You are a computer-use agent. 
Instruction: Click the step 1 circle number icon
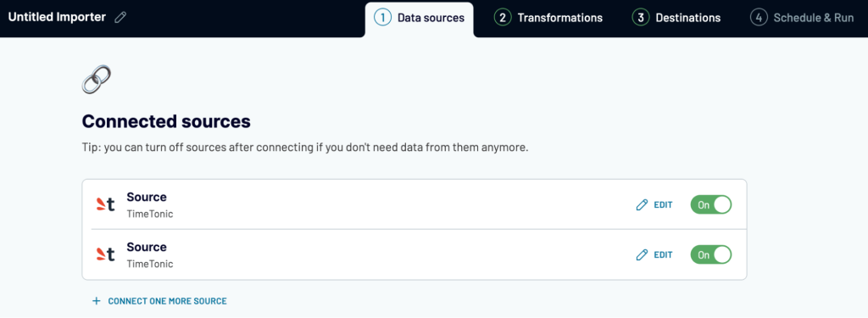tap(382, 18)
